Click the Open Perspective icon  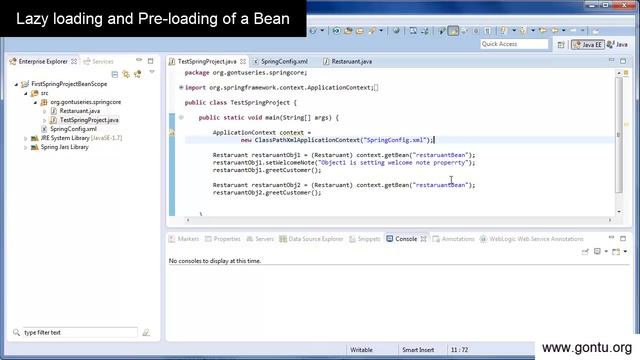coord(561,45)
